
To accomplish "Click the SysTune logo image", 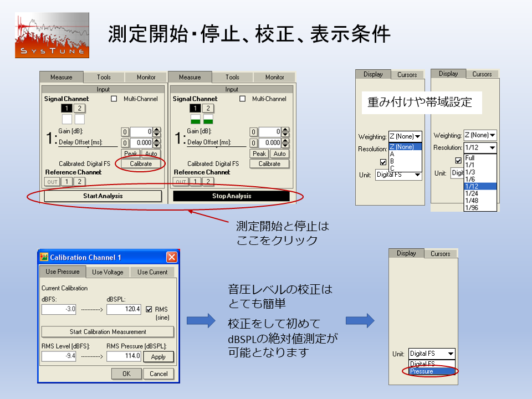I will pos(52,35).
